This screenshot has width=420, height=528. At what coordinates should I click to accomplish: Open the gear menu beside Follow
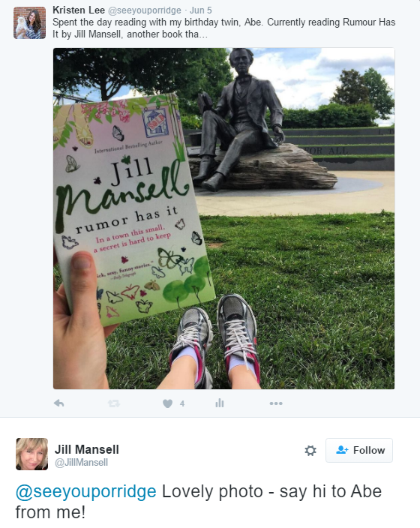click(x=310, y=451)
